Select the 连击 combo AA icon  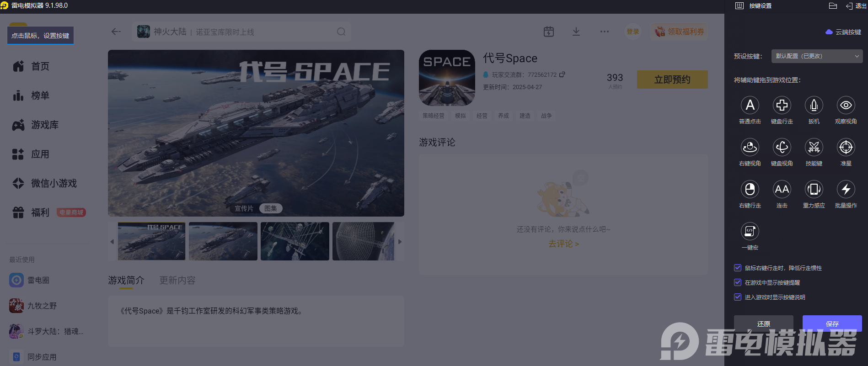782,190
